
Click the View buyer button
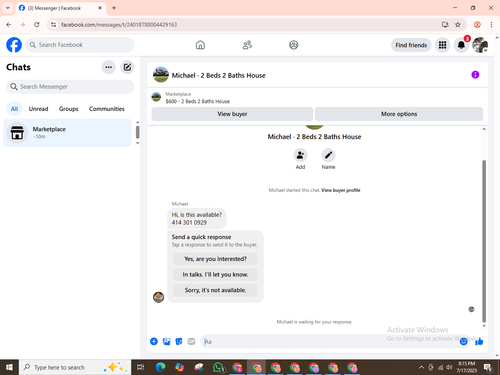coord(232,114)
